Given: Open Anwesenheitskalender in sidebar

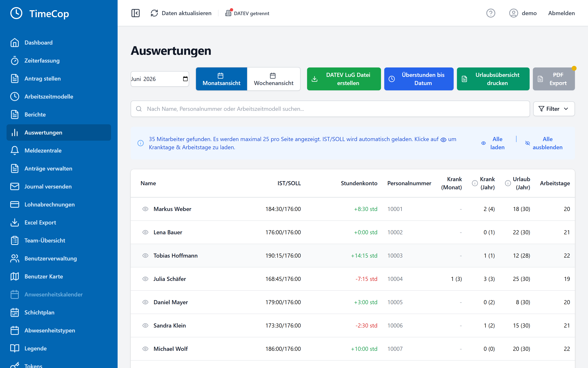Looking at the screenshot, I should point(59,294).
